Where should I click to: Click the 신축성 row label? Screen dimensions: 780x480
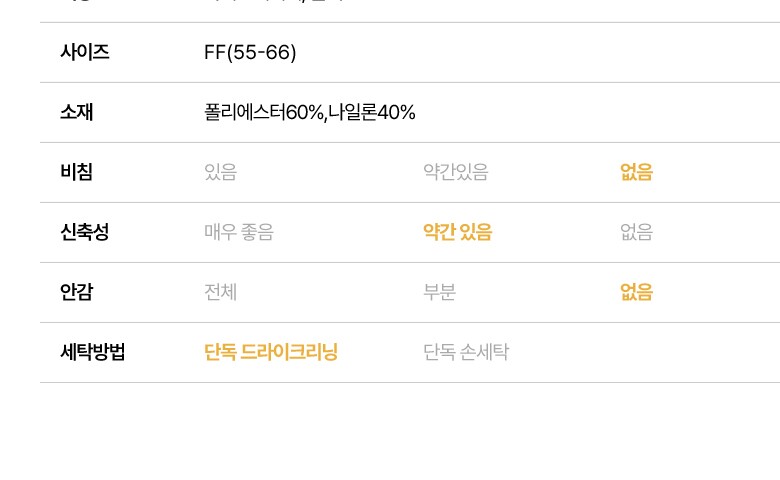pyautogui.click(x=84, y=232)
